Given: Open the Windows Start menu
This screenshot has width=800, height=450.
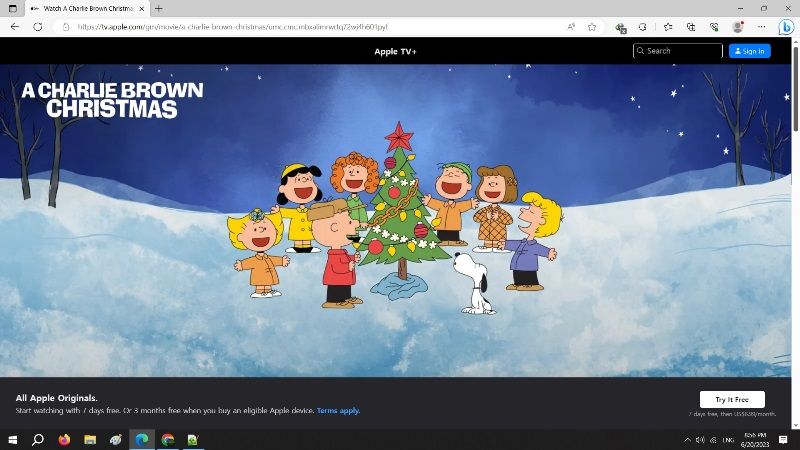Looking at the screenshot, I should pyautogui.click(x=13, y=440).
